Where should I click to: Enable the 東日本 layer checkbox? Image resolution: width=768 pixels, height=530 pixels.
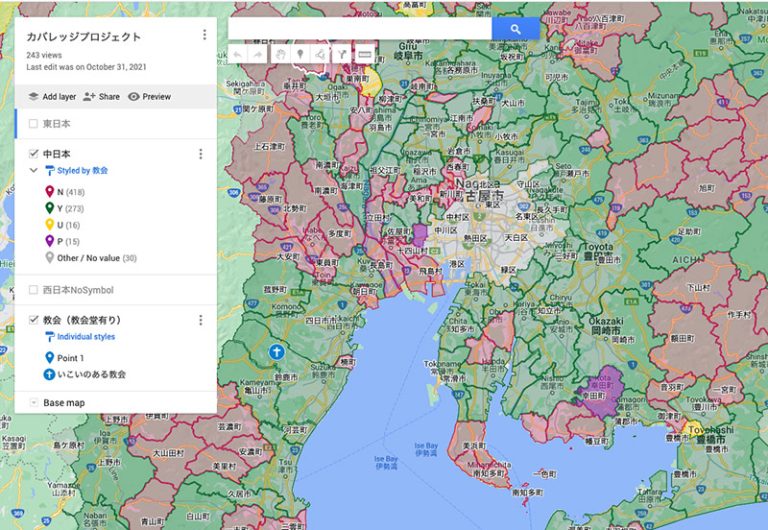pyautogui.click(x=34, y=124)
